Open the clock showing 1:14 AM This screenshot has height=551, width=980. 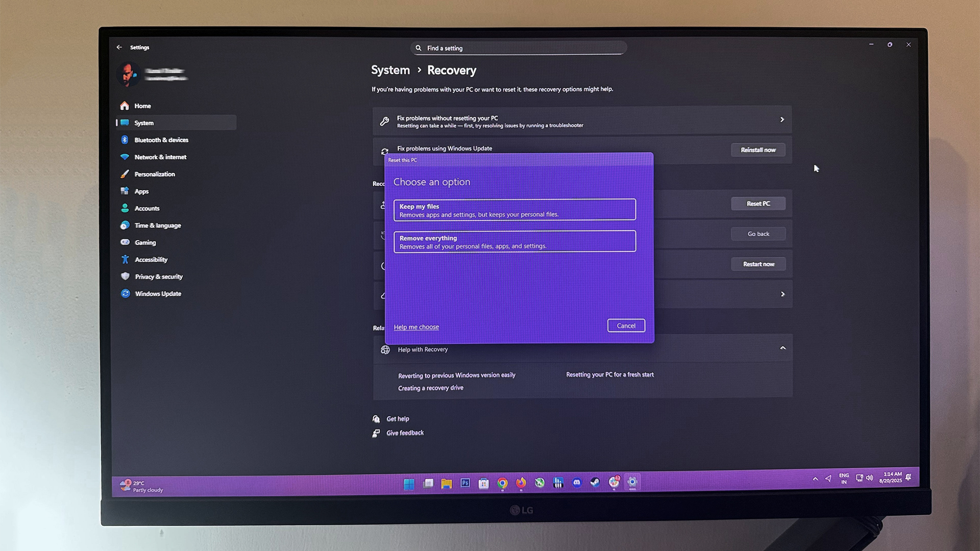[890, 478]
